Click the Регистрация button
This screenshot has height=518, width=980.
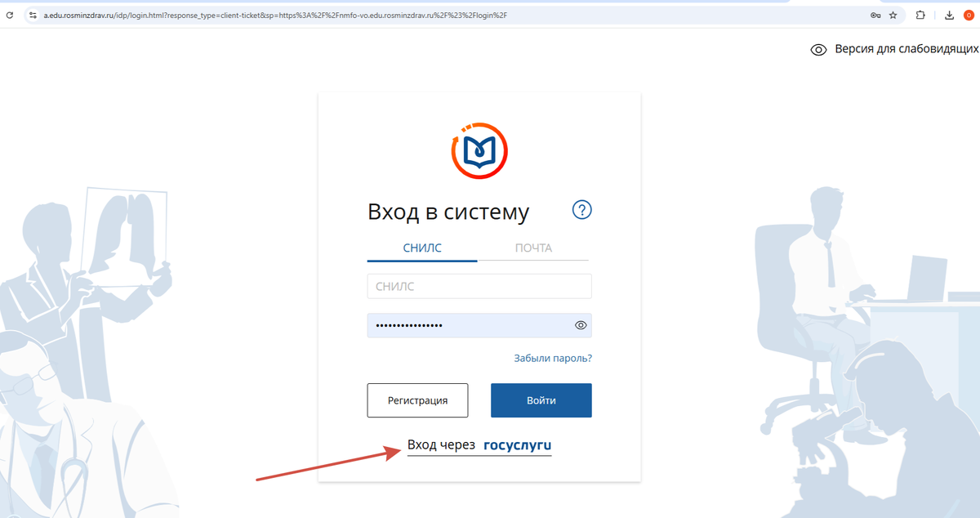(x=417, y=400)
